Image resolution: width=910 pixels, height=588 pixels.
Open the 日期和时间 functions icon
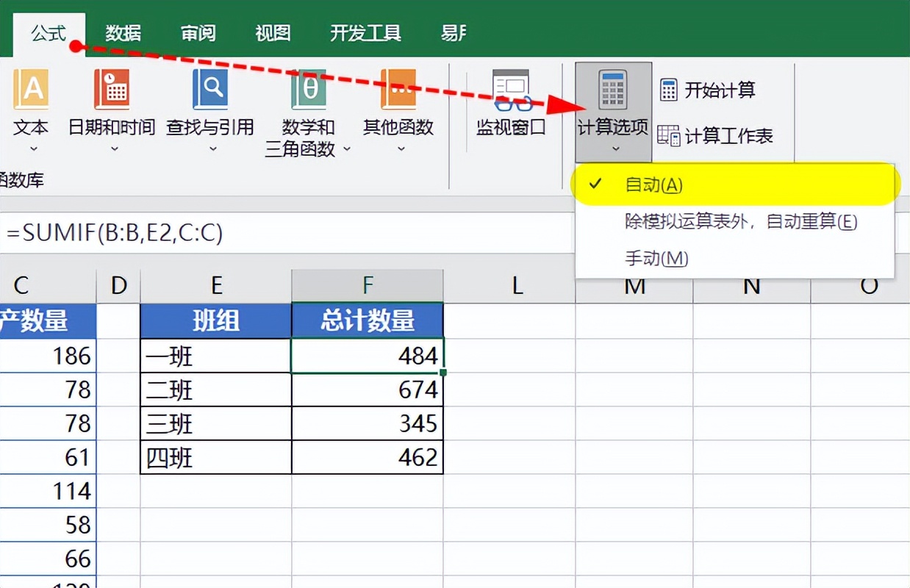[112, 90]
